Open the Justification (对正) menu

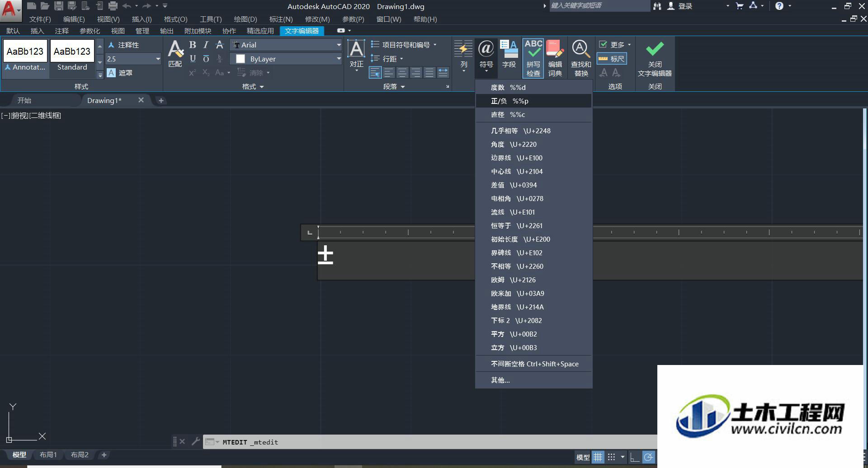[356, 55]
